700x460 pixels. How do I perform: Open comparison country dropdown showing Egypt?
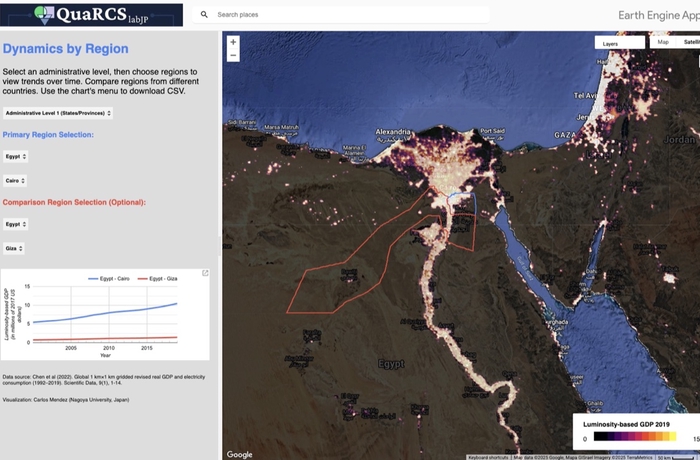pos(16,224)
